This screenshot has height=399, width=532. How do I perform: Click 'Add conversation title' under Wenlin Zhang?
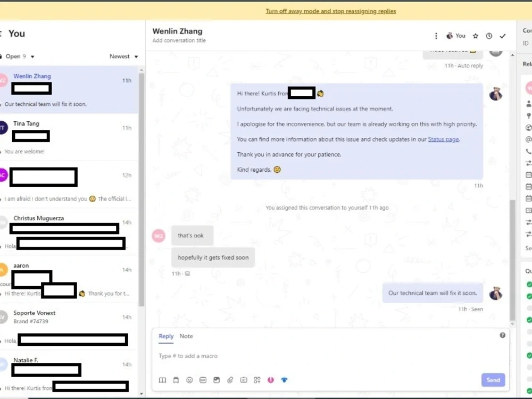pyautogui.click(x=179, y=40)
